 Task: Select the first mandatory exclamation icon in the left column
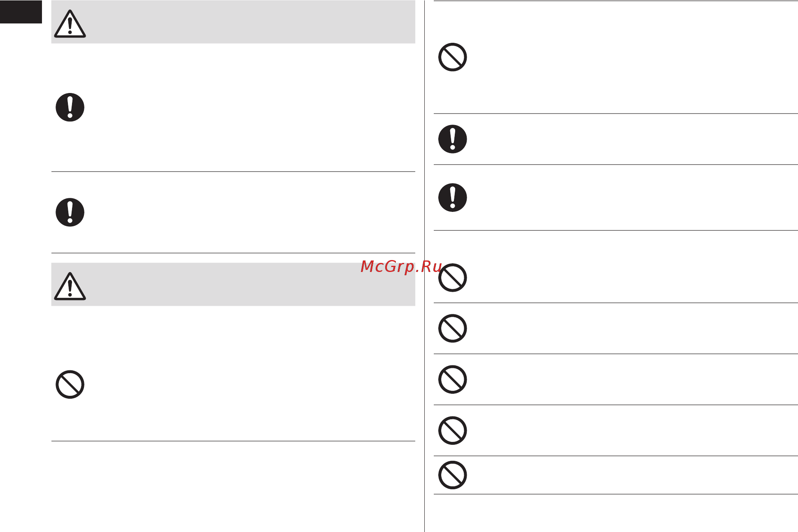(70, 107)
